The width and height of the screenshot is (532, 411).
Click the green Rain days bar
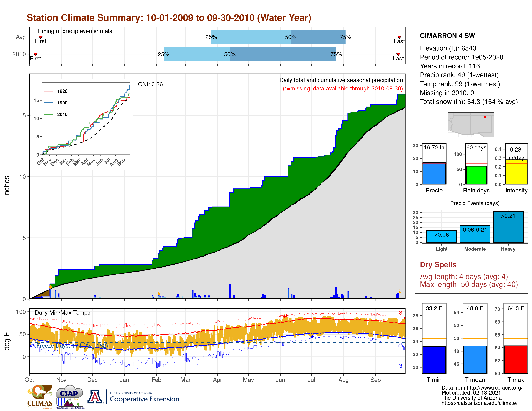(476, 175)
